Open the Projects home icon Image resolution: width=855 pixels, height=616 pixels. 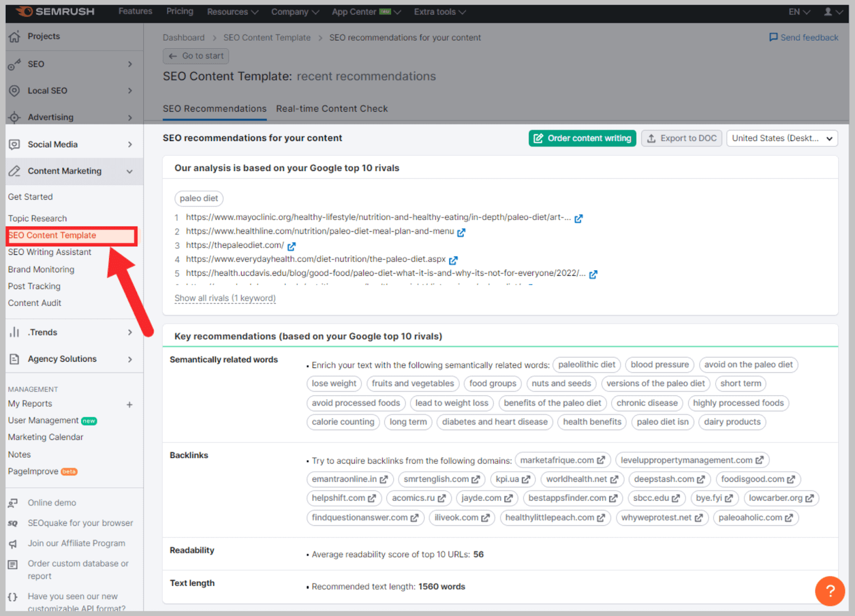tap(14, 36)
